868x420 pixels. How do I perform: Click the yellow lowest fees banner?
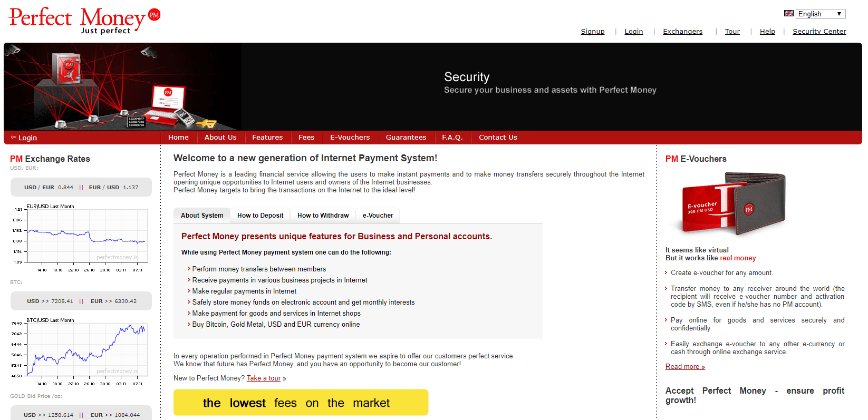click(x=301, y=403)
